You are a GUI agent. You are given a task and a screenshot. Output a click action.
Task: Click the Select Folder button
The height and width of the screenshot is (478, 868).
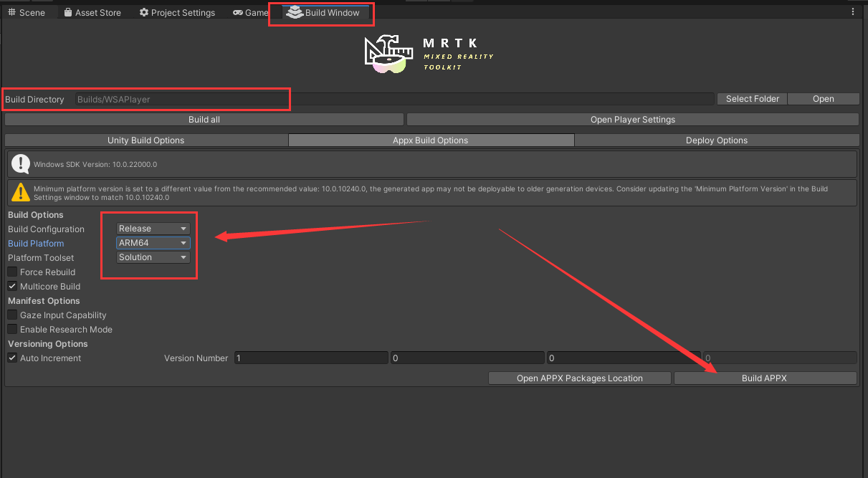[752, 99]
